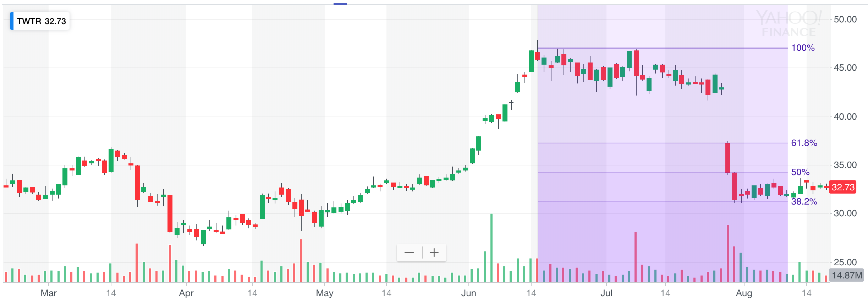Click the blue handle above the chart
The width and height of the screenshot is (868, 304).
click(340, 4)
